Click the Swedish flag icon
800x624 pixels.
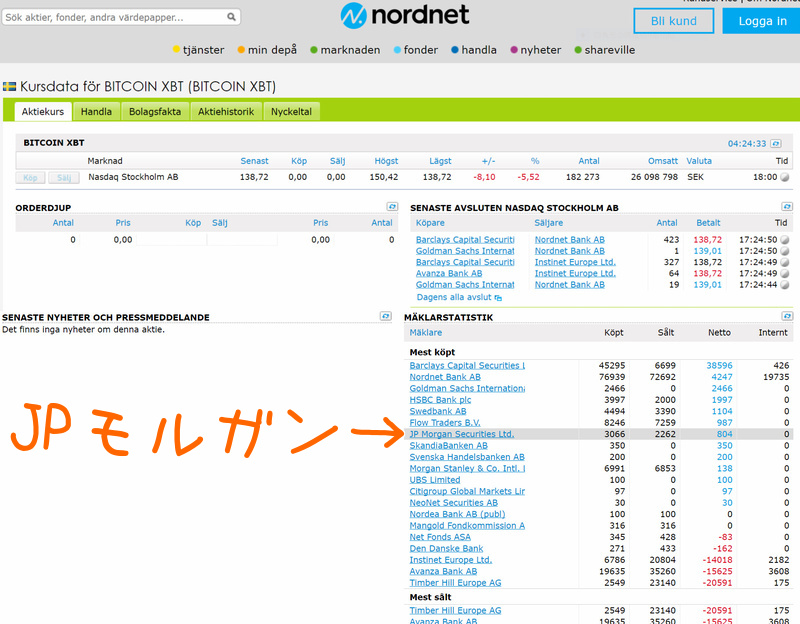pyautogui.click(x=9, y=86)
